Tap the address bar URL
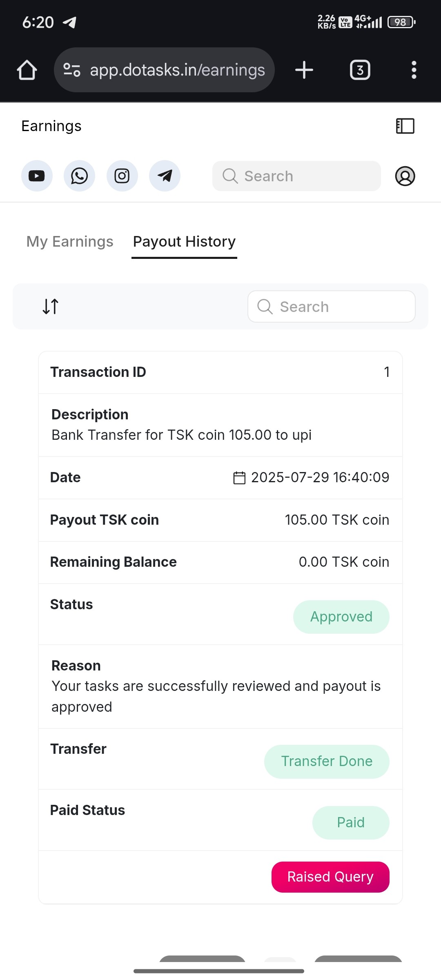This screenshot has height=980, width=441. pos(177,70)
